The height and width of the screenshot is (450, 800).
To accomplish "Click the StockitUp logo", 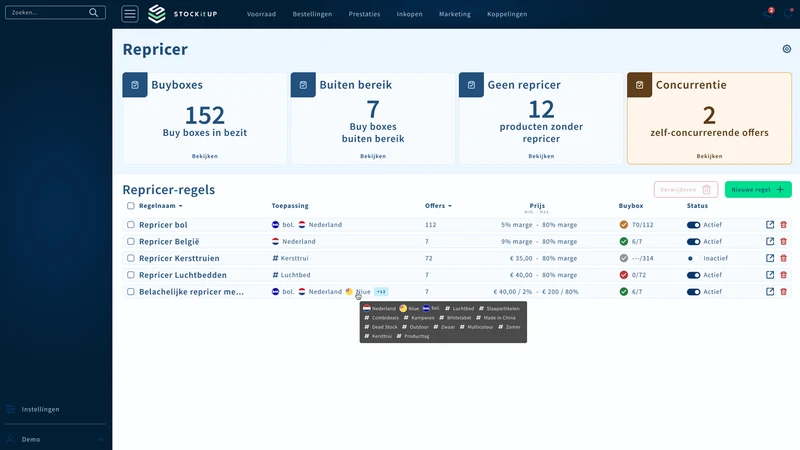I will click(x=182, y=14).
